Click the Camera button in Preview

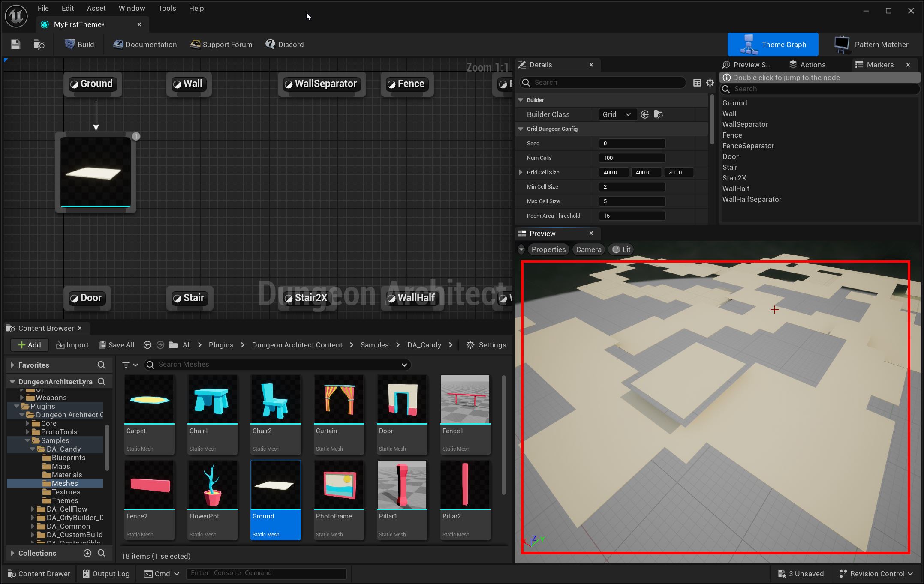tap(589, 249)
